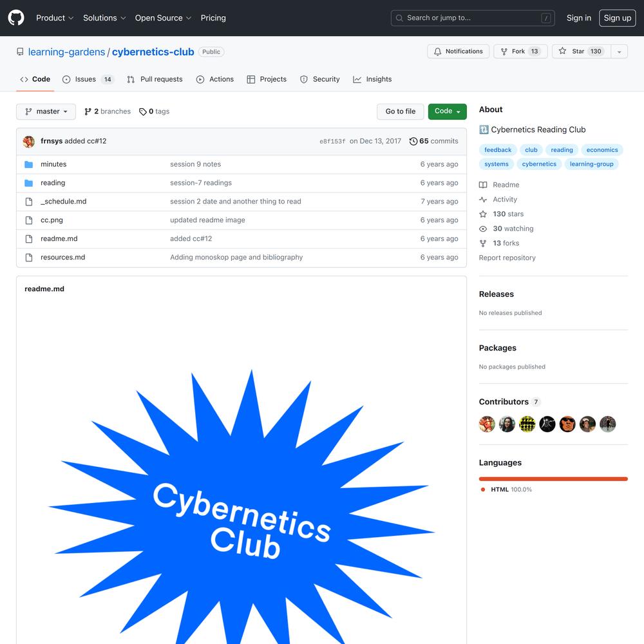Viewport: 644px width, 644px height.
Task: View the 2 branches link
Action: tap(107, 111)
